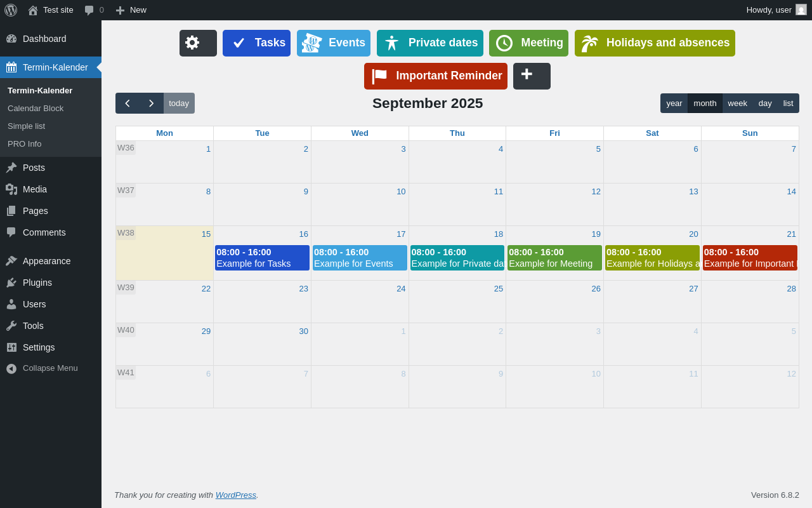Image resolution: width=812 pixels, height=508 pixels.
Task: Select the red Important Reminder category
Action: tap(436, 76)
